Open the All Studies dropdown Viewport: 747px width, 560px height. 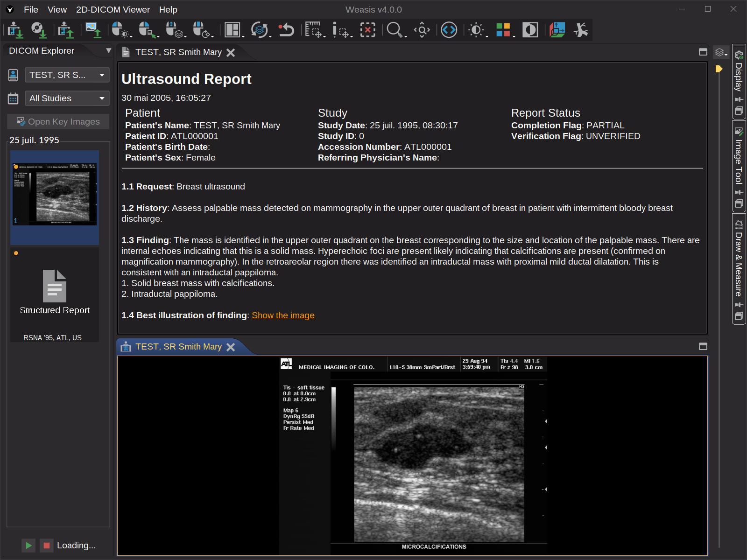67,98
